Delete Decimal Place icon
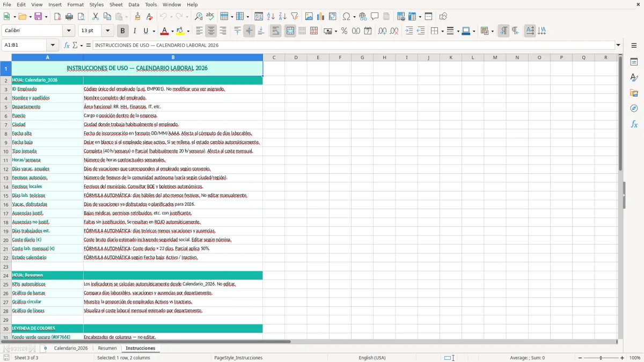Image resolution: width=644 pixels, height=362 pixels. coord(394,31)
